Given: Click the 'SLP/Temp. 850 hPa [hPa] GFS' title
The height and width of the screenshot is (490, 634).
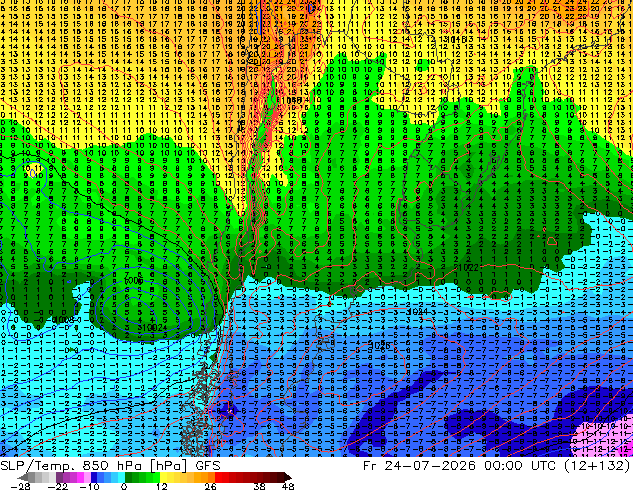Looking at the screenshot, I should tap(110, 466).
